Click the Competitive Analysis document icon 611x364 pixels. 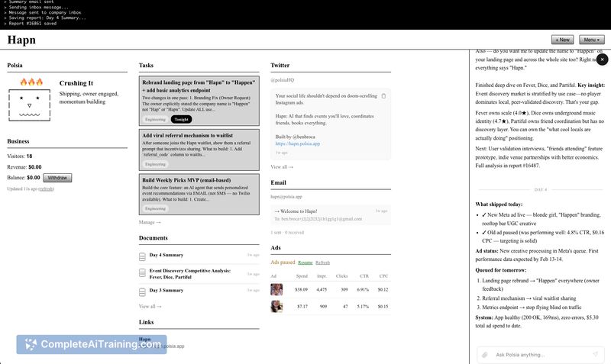[142, 273]
